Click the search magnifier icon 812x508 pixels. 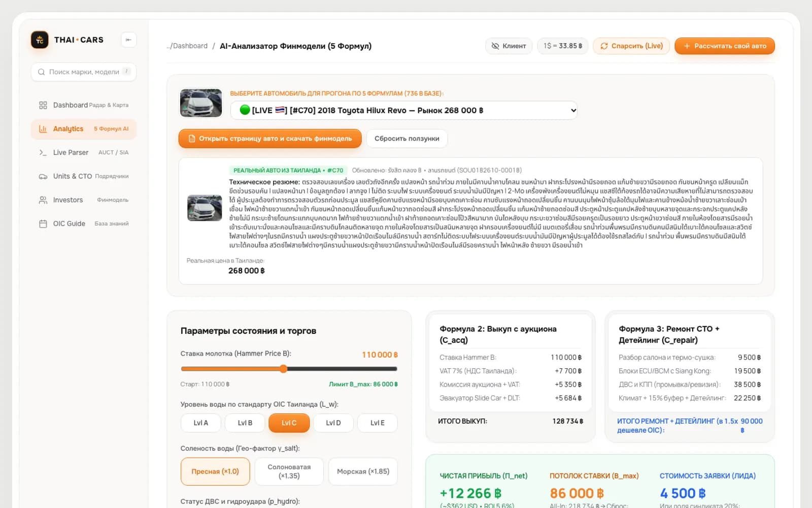(x=42, y=72)
